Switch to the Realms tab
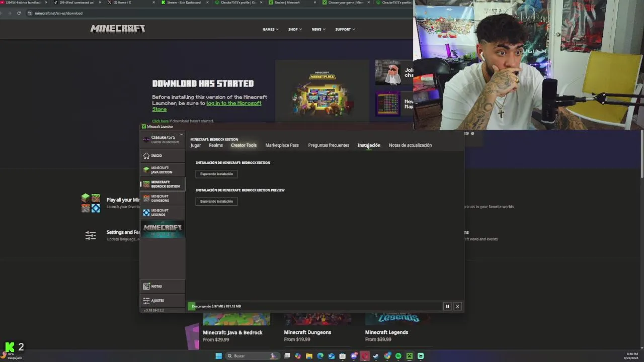The height and width of the screenshot is (362, 644). 216,145
